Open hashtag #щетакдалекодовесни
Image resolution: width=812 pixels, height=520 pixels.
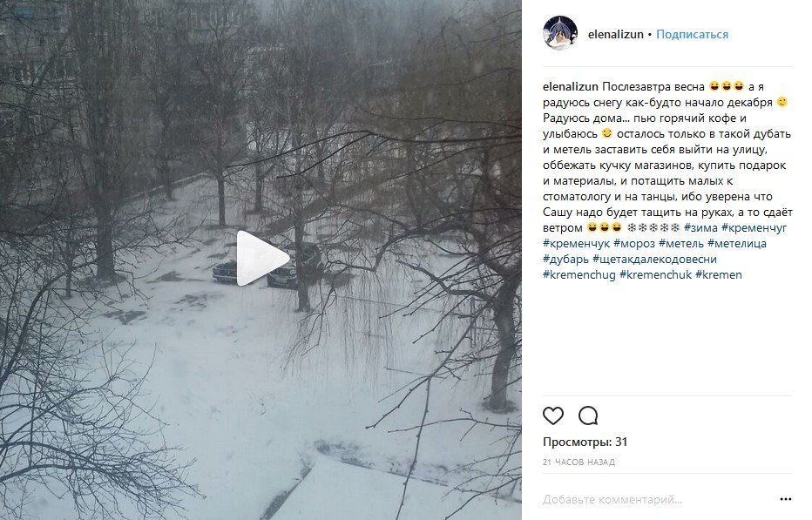click(654, 259)
